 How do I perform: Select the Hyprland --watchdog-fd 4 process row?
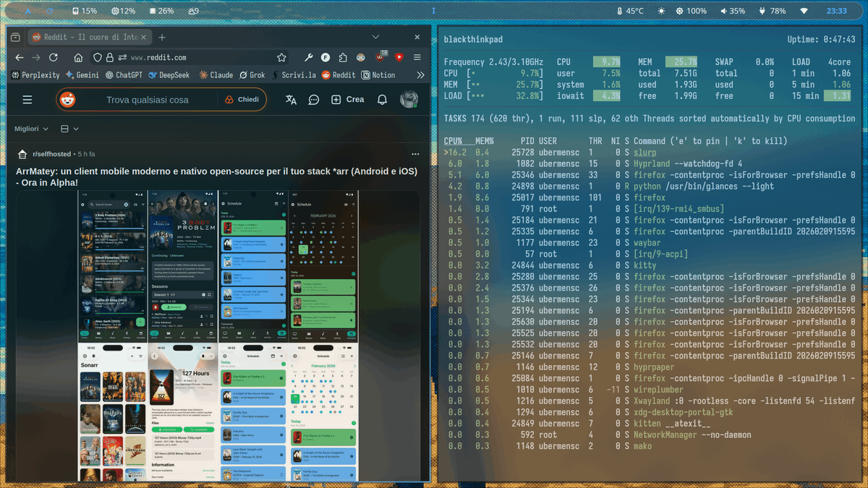pyautogui.click(x=650, y=163)
